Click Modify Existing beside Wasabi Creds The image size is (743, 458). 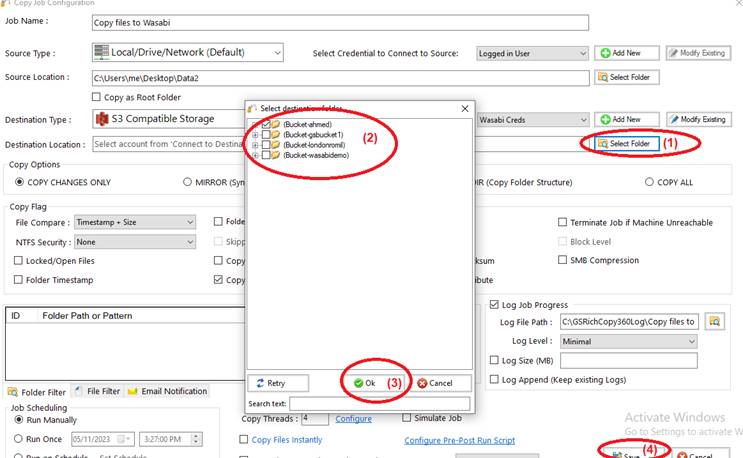697,120
